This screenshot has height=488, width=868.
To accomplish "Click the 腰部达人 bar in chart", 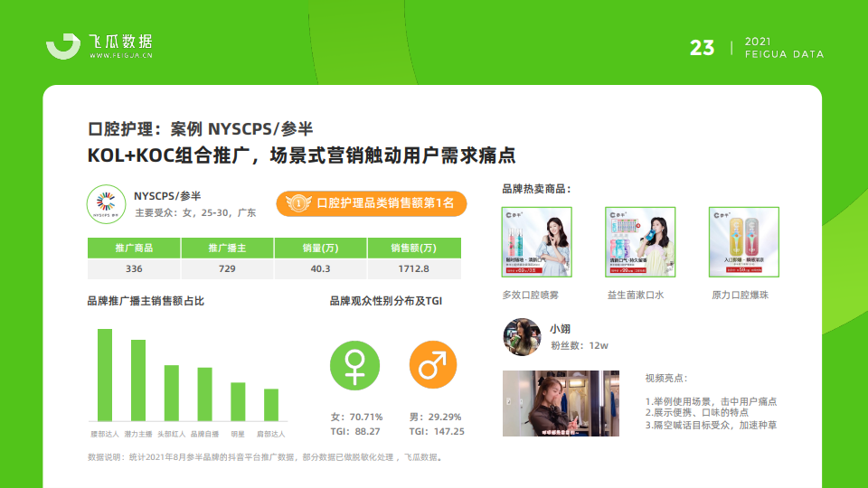I will [105, 375].
